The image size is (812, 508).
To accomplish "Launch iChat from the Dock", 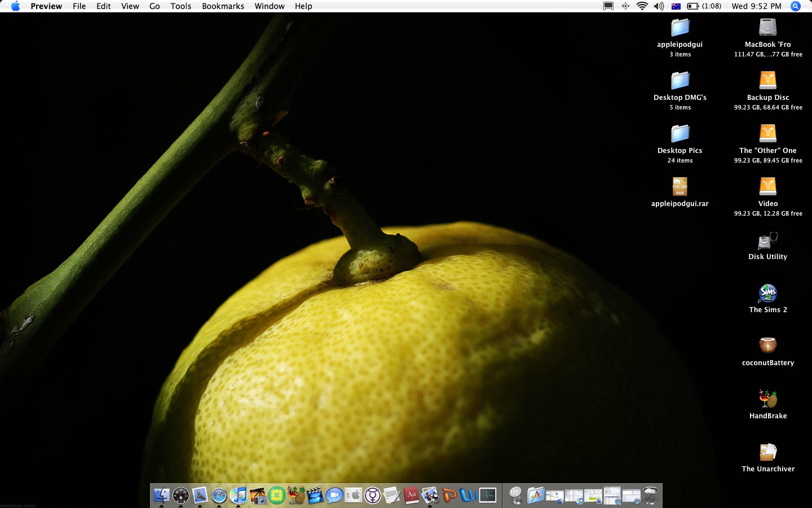I will 334,496.
